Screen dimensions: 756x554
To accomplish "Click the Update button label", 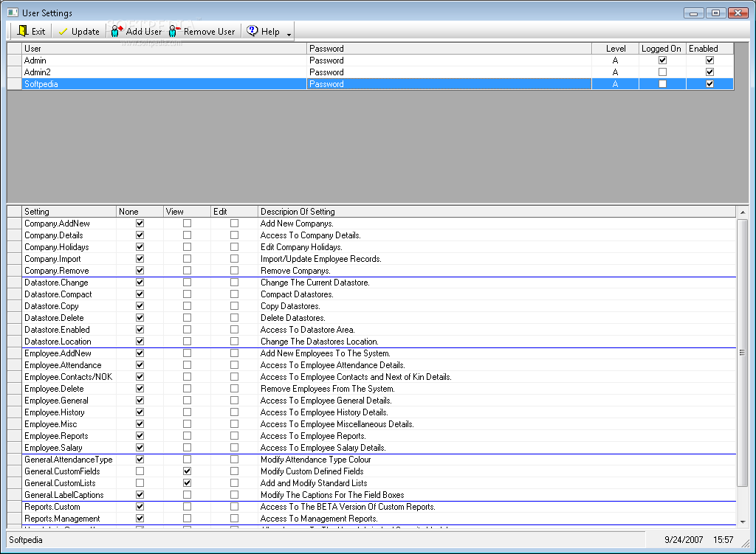I will pos(86,32).
